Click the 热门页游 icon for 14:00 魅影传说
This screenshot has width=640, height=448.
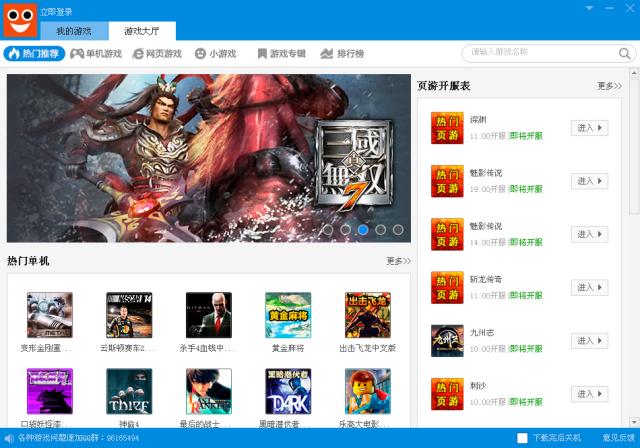coord(447,234)
